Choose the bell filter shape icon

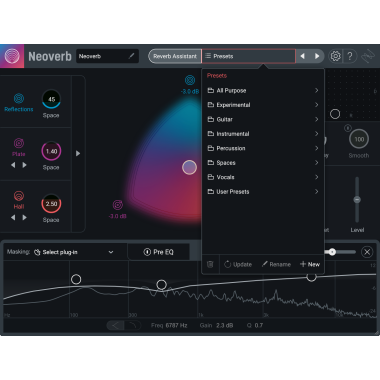(133, 325)
